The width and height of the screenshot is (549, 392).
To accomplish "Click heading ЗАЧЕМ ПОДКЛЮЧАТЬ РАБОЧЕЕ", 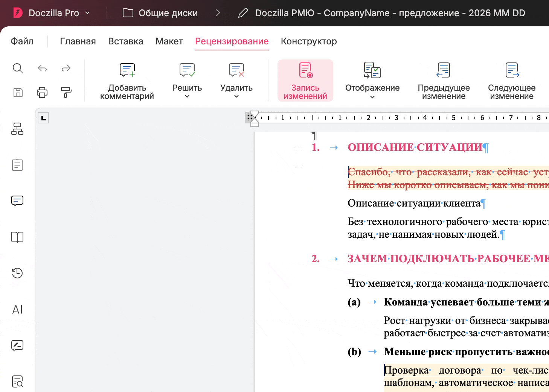I will coord(448,259).
